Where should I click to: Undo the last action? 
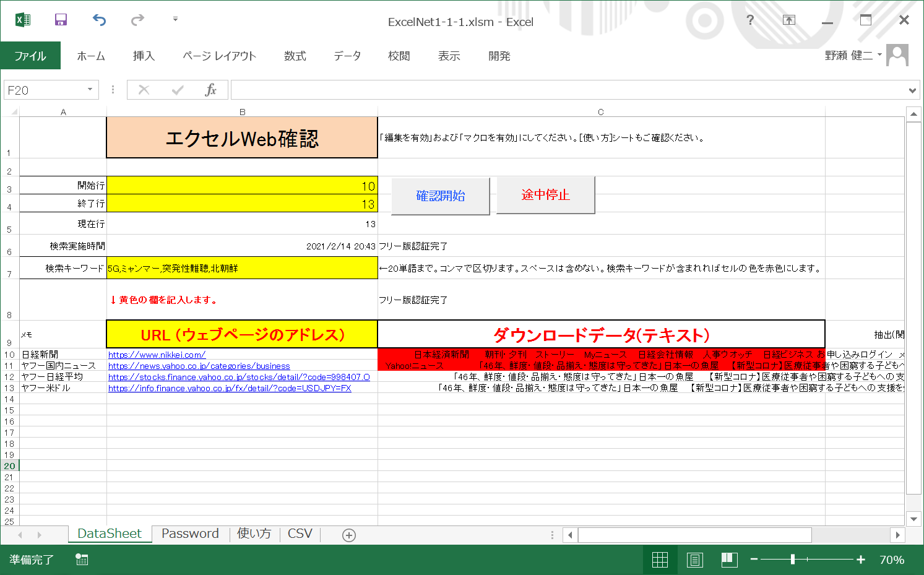[99, 20]
